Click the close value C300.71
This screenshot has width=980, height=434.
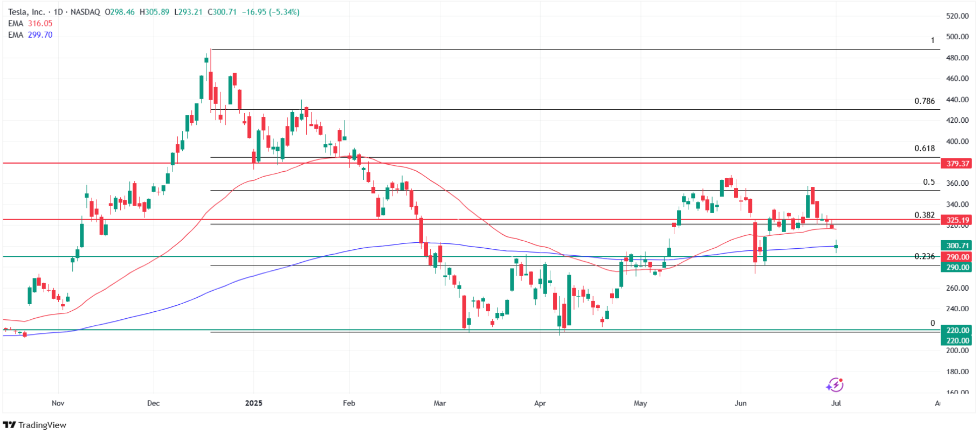[222, 12]
